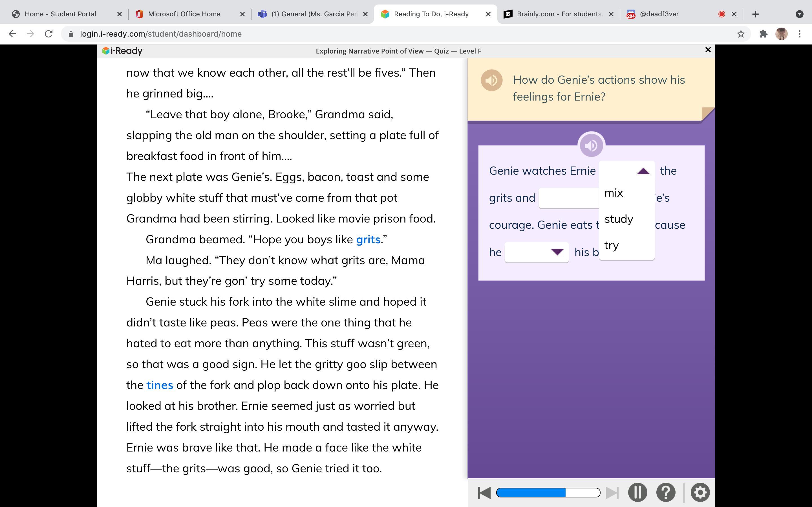Image resolution: width=812 pixels, height=507 pixels.
Task: Select "mix" from the open dropdown
Action: (x=614, y=193)
